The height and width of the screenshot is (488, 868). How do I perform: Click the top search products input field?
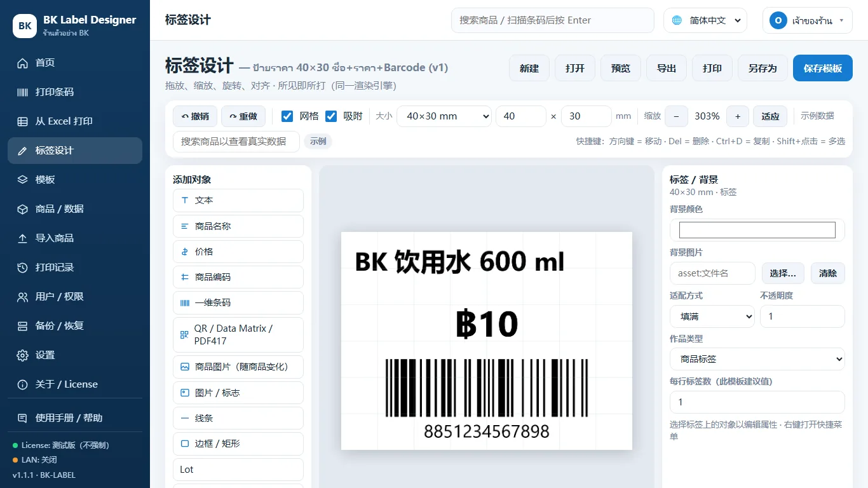tap(553, 20)
